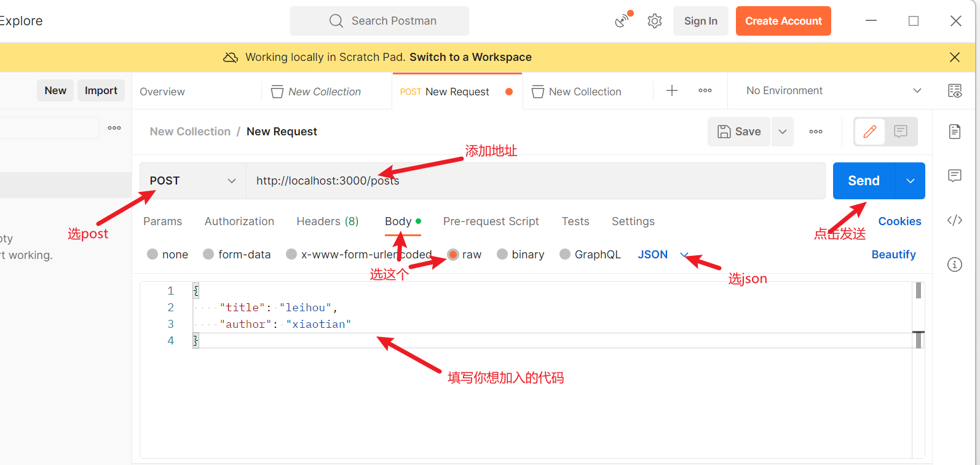Click the search magnifier icon

click(336, 21)
